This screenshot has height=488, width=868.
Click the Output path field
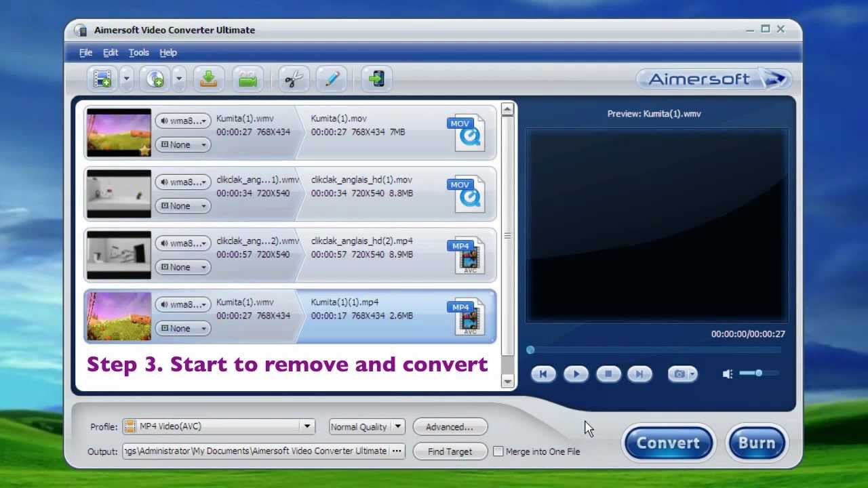pyautogui.click(x=255, y=451)
